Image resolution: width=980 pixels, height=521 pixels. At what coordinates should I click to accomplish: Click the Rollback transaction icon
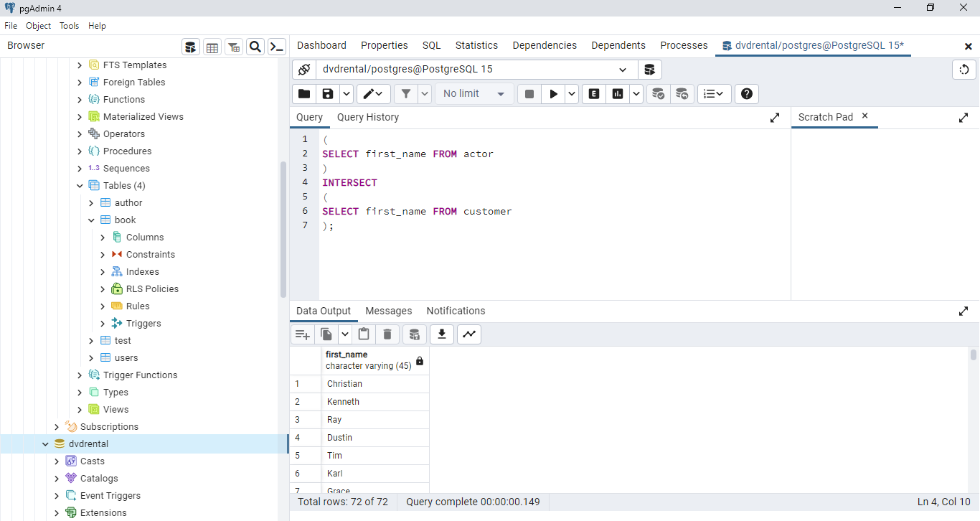682,94
